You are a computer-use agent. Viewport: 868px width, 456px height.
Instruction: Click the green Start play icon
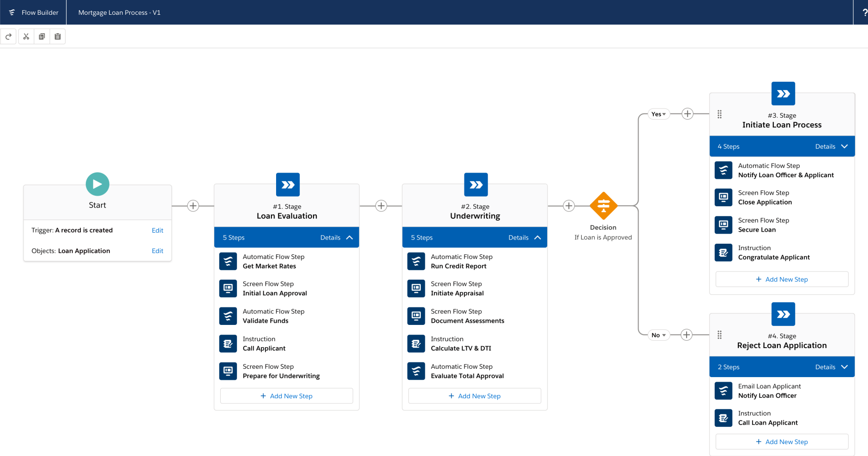(97, 184)
